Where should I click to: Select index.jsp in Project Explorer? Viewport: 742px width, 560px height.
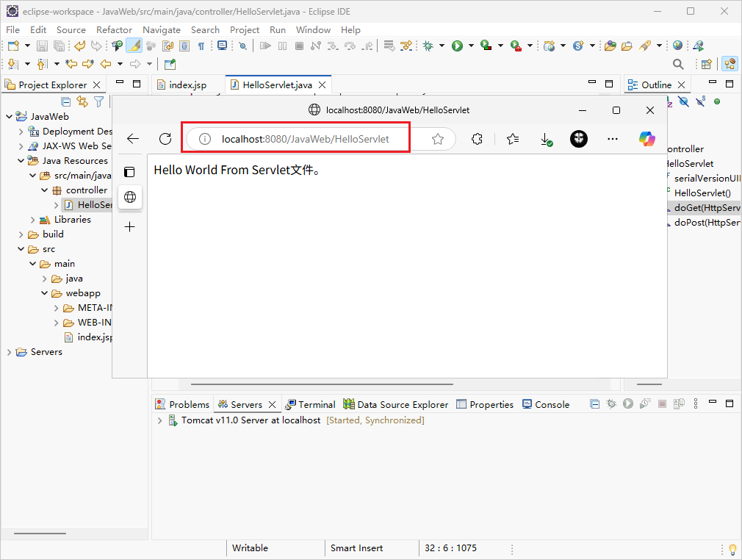[x=95, y=337]
